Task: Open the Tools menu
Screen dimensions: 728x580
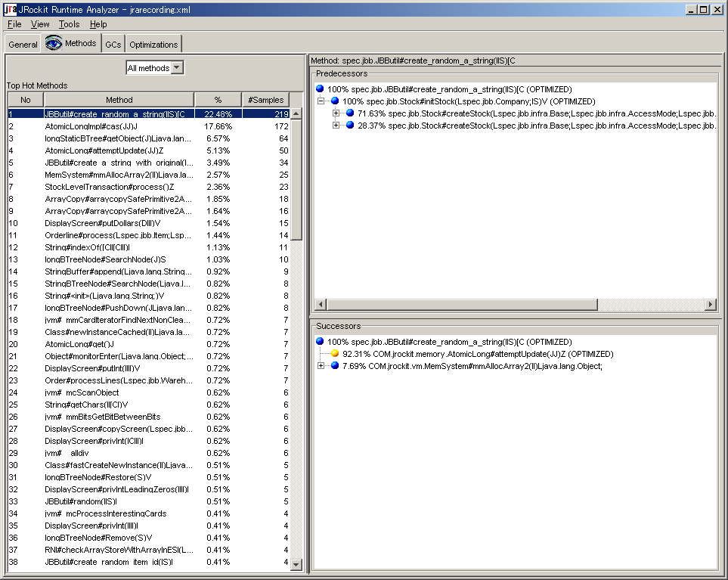Action: 69,23
